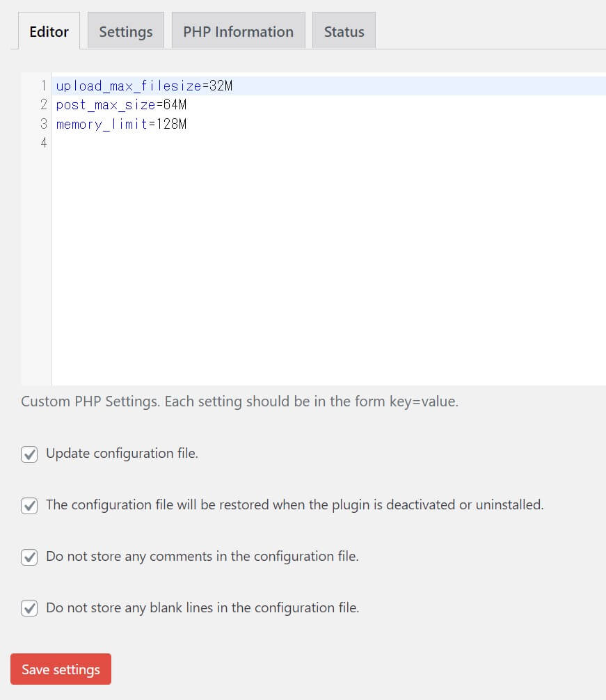This screenshot has width=606, height=700.
Task: Open the Settings tab
Action: point(126,31)
